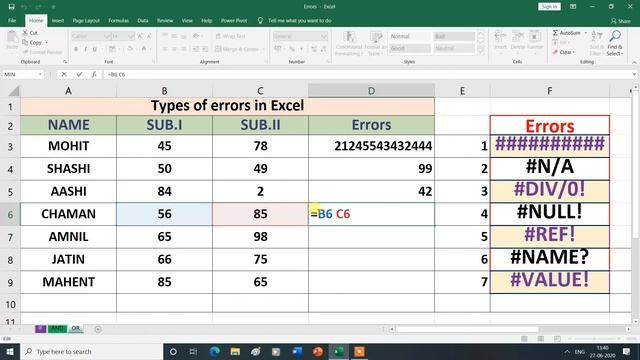Click the Tell me lightbulb icon
640x360 pixels.
click(x=260, y=20)
